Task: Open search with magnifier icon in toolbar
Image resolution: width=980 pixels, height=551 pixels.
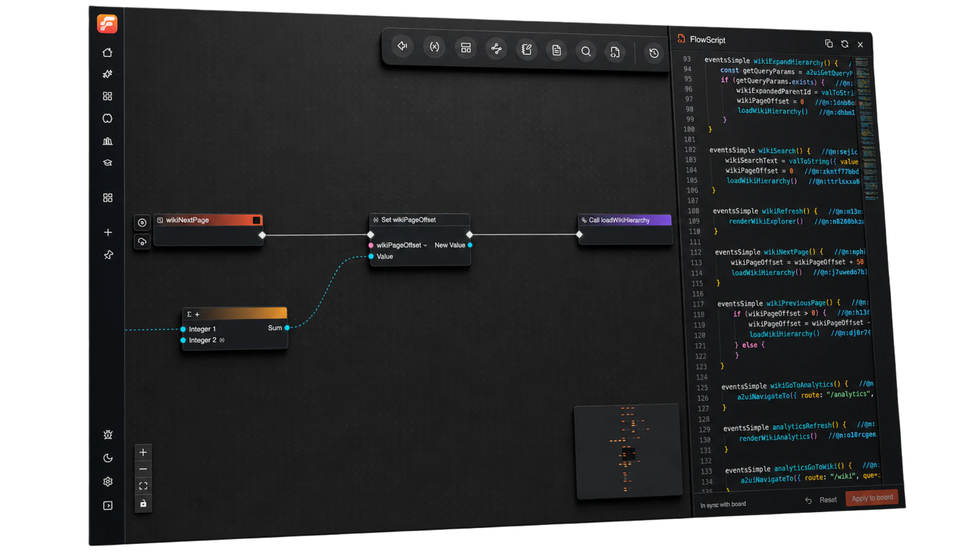Action: (586, 52)
